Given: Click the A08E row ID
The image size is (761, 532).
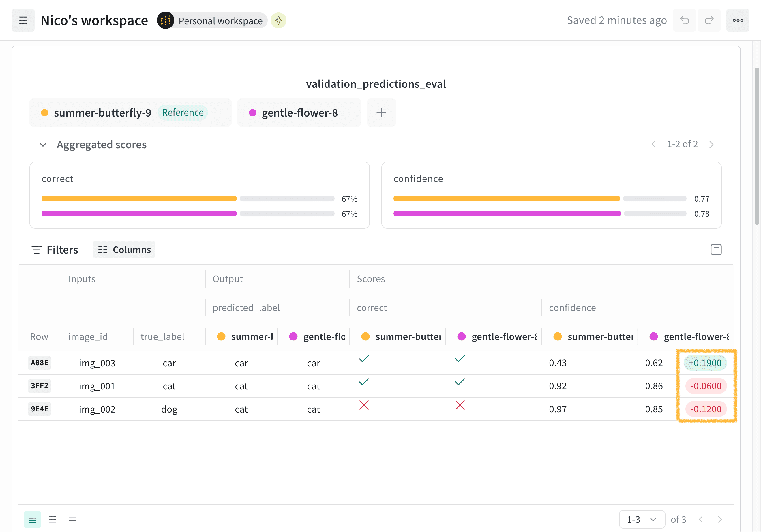Looking at the screenshot, I should point(40,363).
